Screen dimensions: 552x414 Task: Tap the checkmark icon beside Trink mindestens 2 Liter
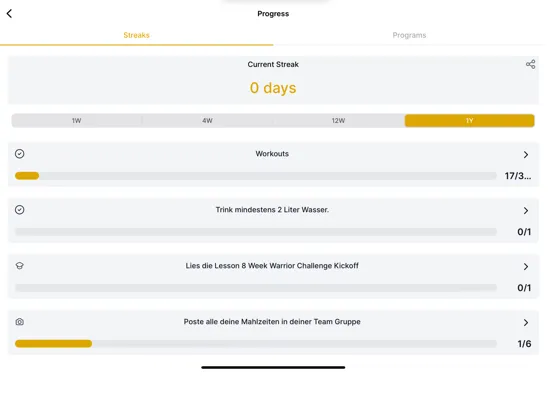point(20,210)
